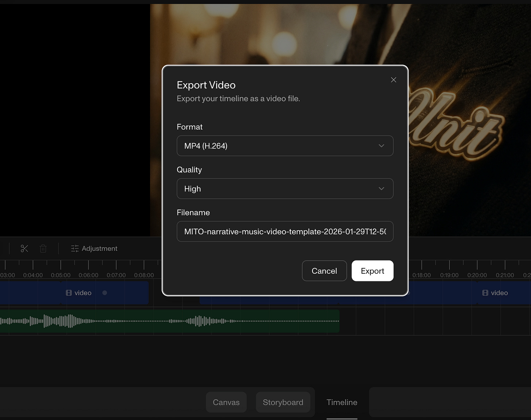Image resolution: width=531 pixels, height=420 pixels.
Task: Click the trash delete icon
Action: click(43, 248)
